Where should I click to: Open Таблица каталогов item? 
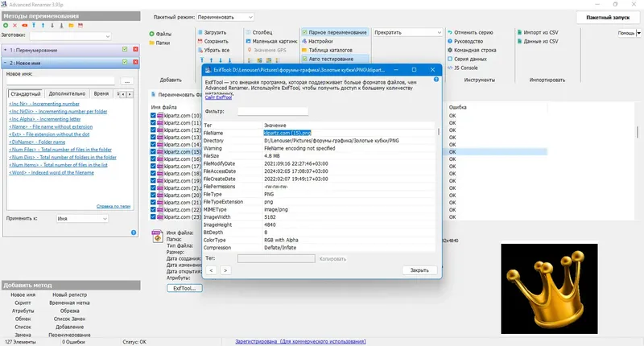[327, 50]
